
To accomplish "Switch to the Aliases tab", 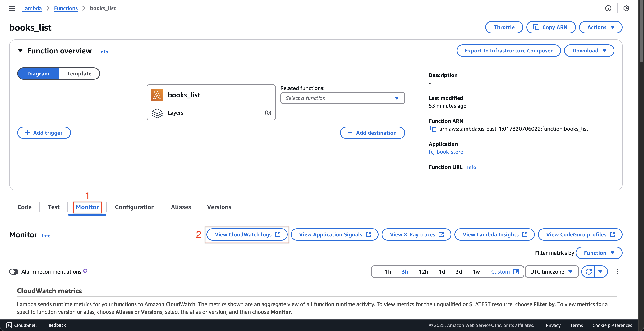I will pos(181,207).
